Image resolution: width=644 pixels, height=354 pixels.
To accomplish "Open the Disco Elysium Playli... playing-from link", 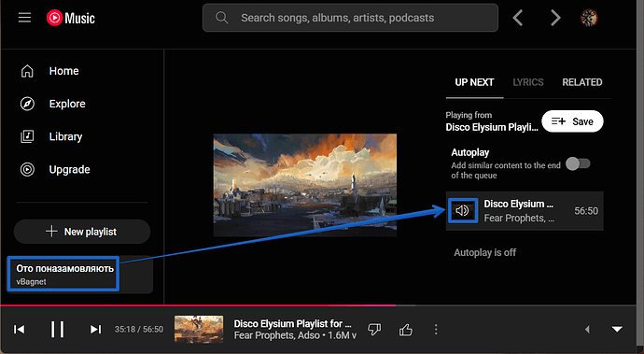I will (492, 127).
